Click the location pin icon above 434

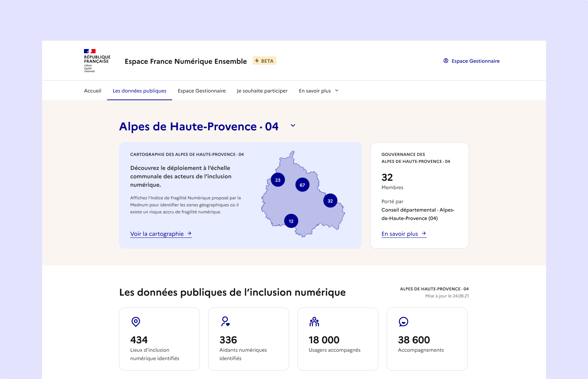tap(136, 322)
